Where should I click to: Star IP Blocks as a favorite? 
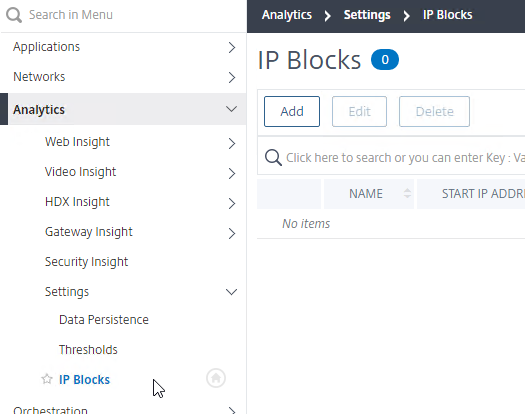click(47, 379)
